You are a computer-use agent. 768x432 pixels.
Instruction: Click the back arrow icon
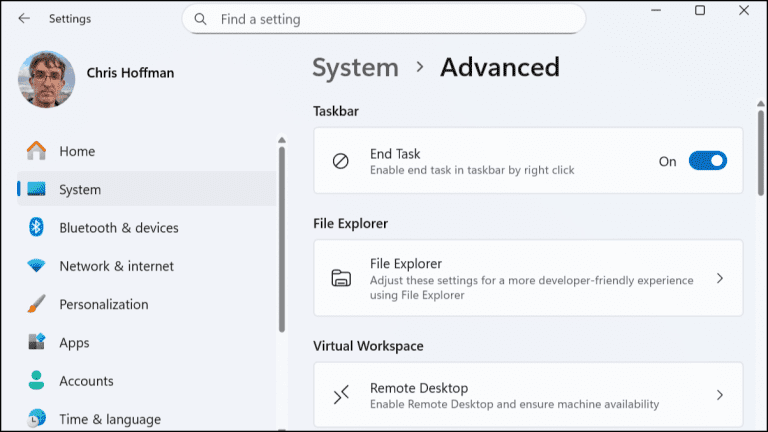(x=24, y=18)
